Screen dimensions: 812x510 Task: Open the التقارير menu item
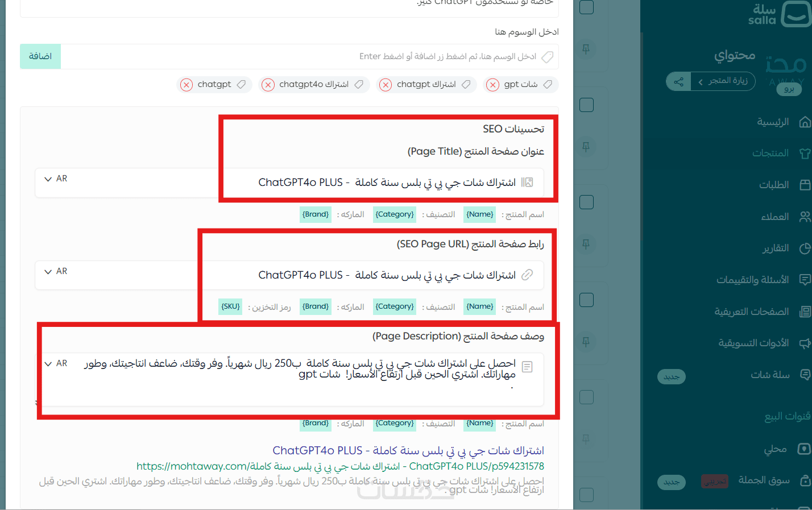776,248
